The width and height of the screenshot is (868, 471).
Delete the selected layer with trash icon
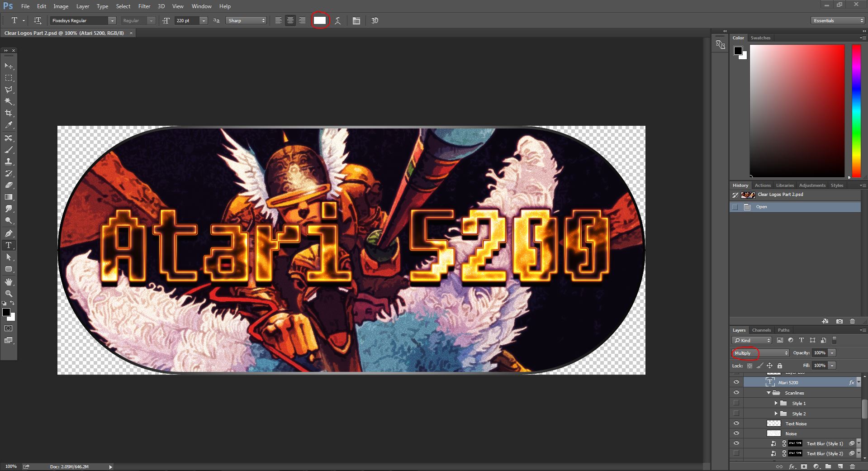852,466
